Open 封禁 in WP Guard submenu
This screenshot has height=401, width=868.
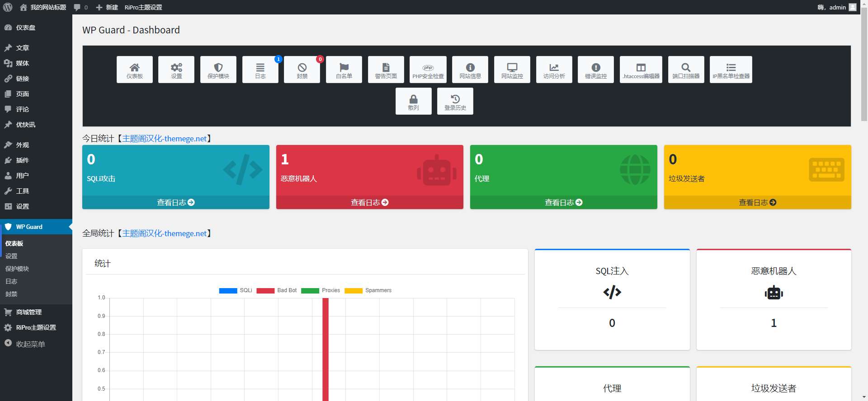tap(11, 294)
